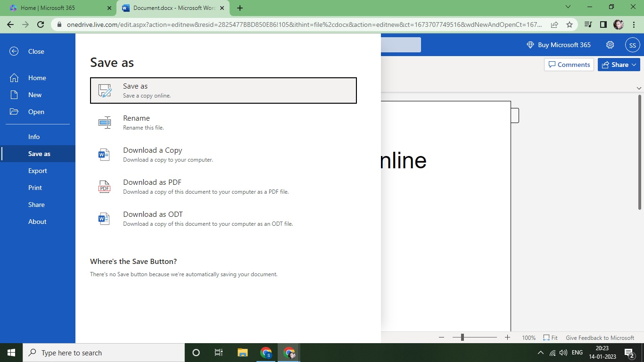Bookmark this page with the star
This screenshot has height=362, width=644.
pos(570,25)
